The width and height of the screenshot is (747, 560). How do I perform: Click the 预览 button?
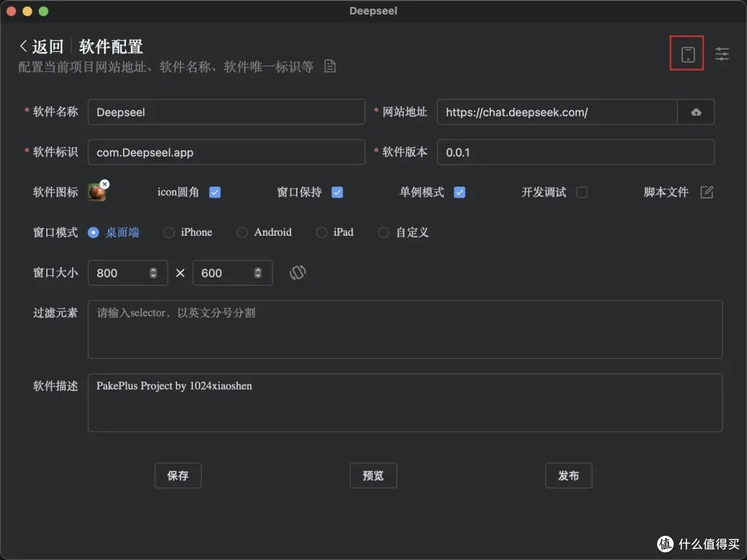click(x=373, y=475)
